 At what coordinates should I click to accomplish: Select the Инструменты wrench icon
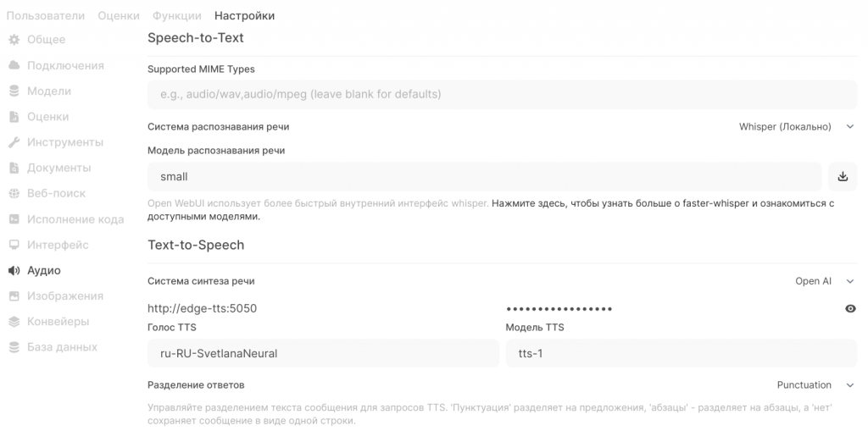click(14, 142)
